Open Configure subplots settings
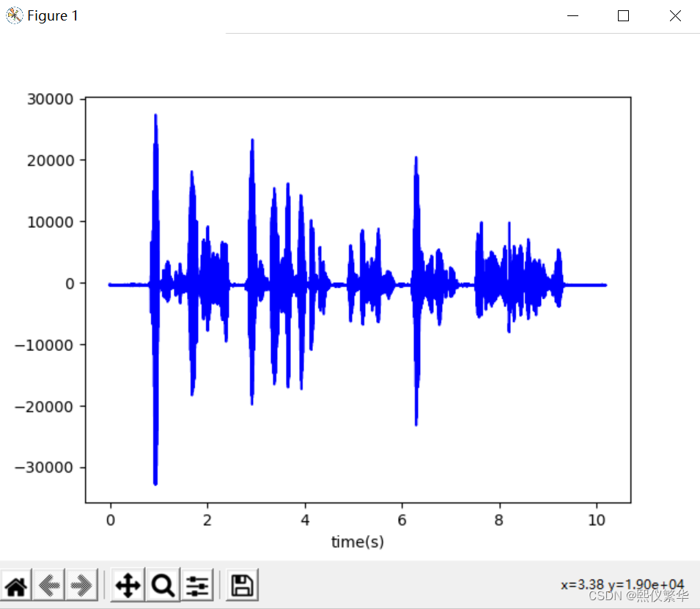Image resolution: width=700 pixels, height=609 pixels. pyautogui.click(x=197, y=586)
